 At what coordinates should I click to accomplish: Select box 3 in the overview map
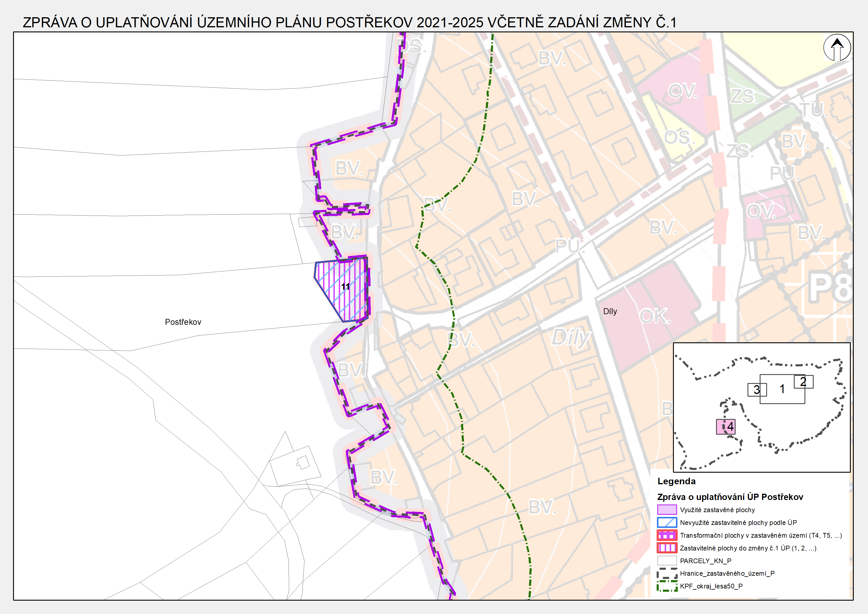click(757, 390)
